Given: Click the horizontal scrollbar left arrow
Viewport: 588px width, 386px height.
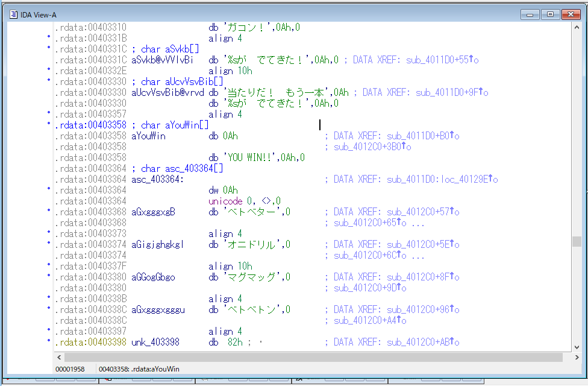Looking at the screenshot, I should point(59,357).
